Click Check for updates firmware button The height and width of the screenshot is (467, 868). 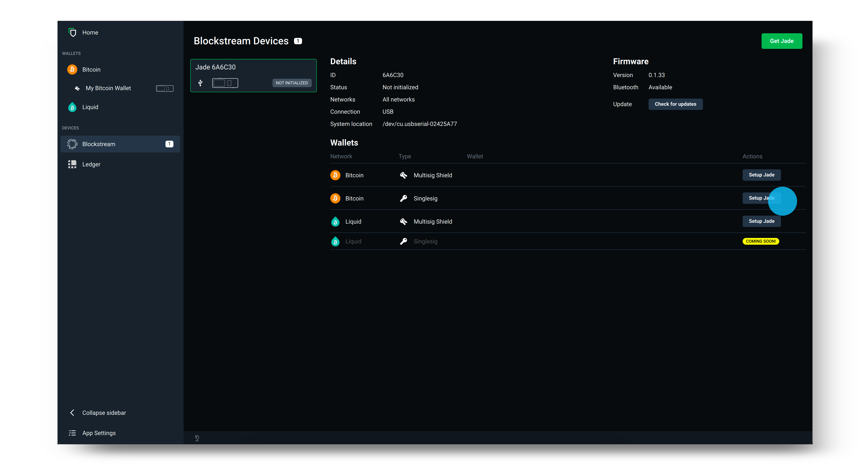[x=675, y=104]
